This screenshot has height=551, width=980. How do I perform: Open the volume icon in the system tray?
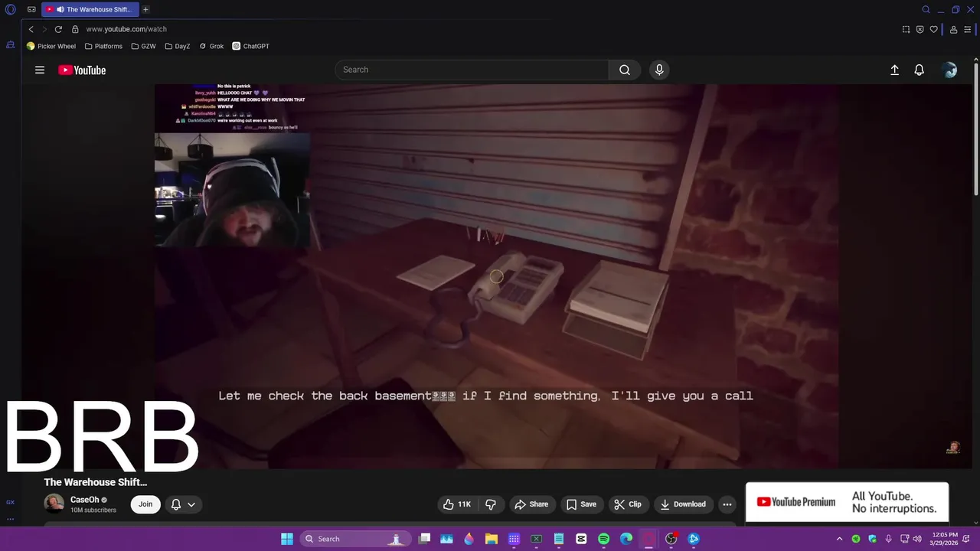(x=917, y=539)
